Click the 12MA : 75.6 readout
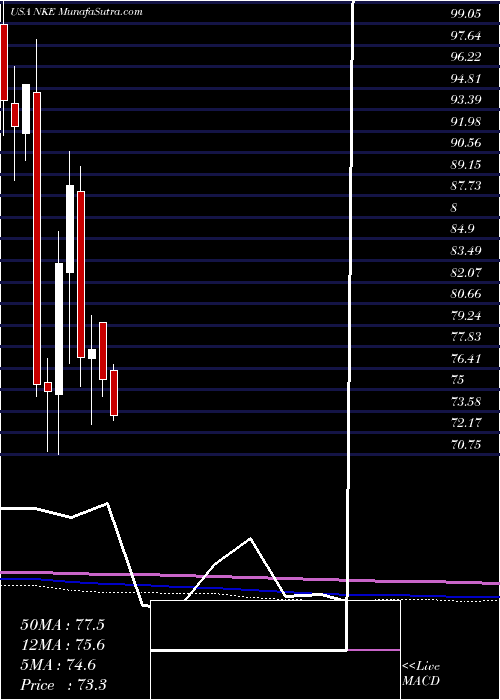The width and height of the screenshot is (500, 700). coord(62,645)
